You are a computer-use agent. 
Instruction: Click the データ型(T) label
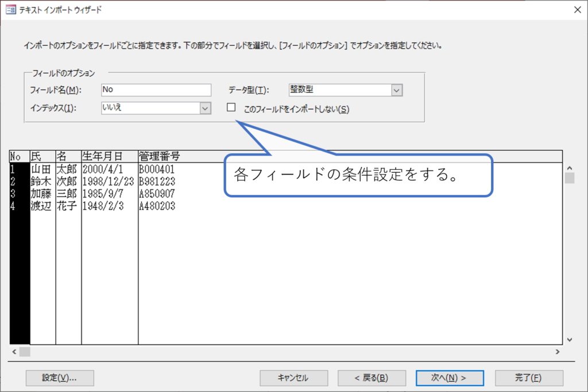click(249, 90)
